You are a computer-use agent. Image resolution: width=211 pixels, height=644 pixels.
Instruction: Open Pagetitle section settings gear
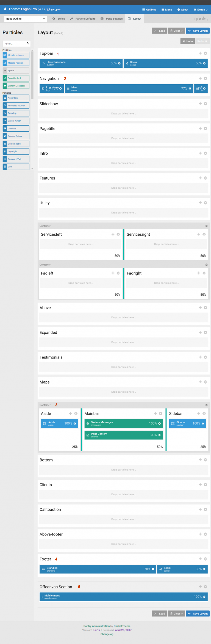click(x=205, y=129)
